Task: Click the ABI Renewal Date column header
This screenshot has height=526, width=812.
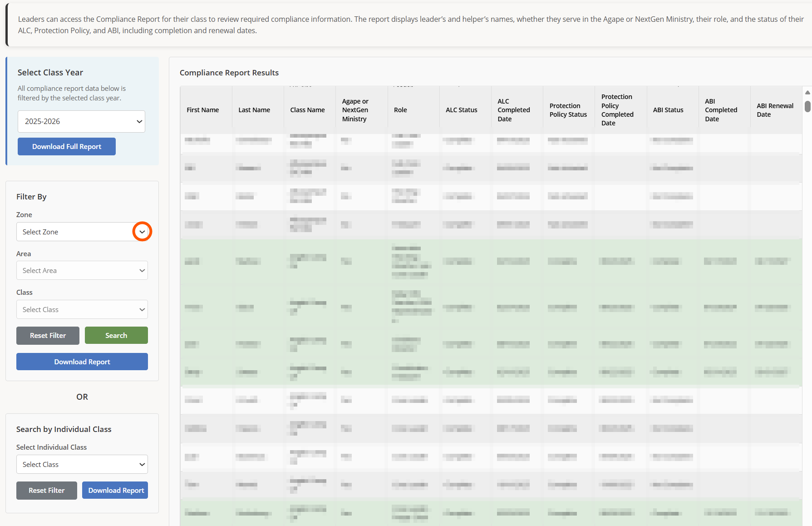Action: click(775, 110)
